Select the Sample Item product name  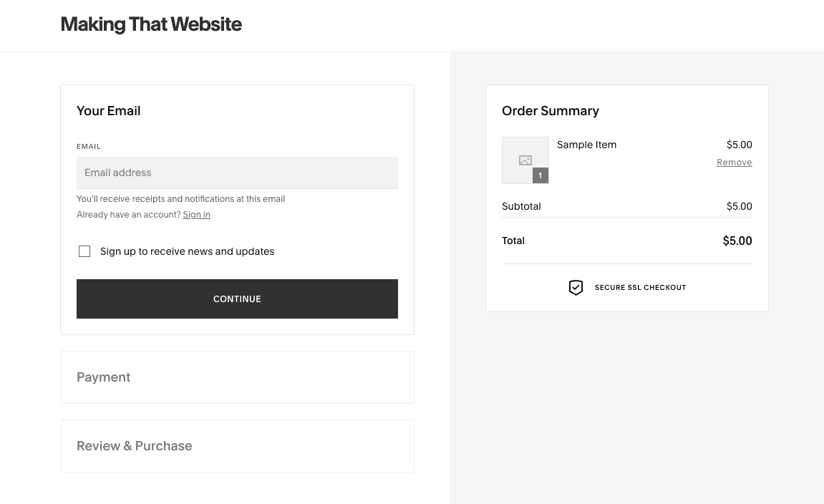point(586,145)
